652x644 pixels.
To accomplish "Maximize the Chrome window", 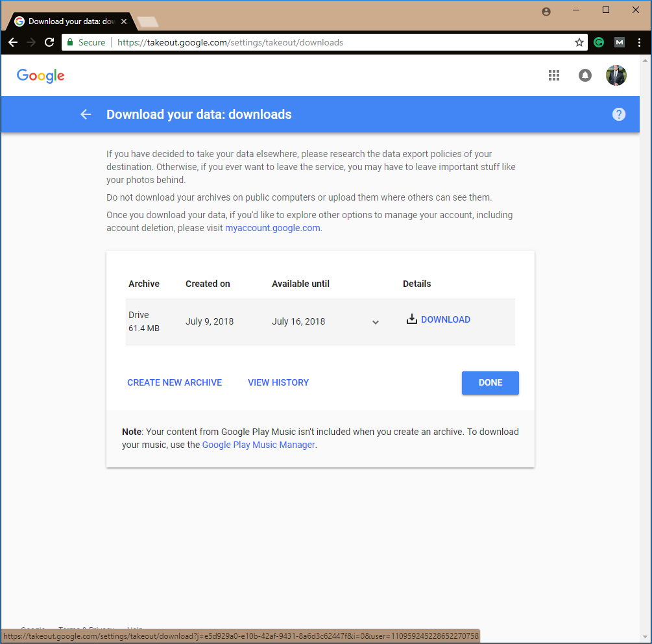I will tap(606, 10).
